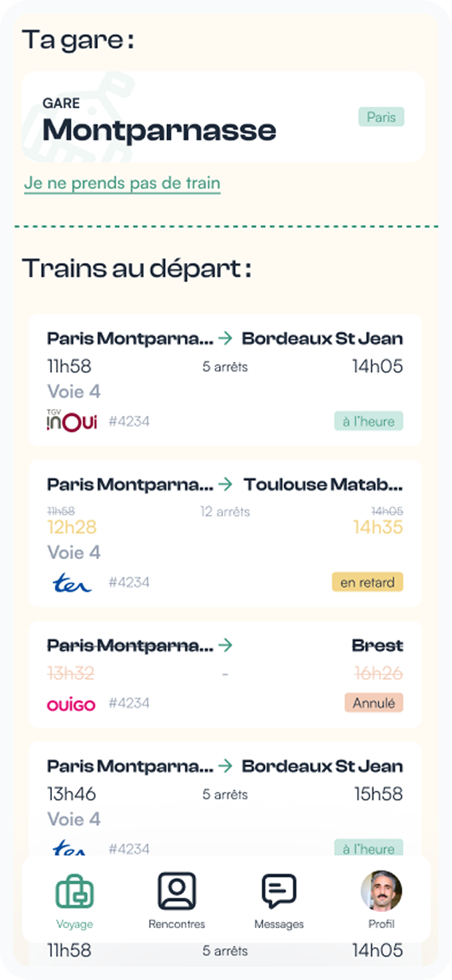Viewport: 452px width, 980px height.
Task: Click the OUIGO logo on the cancelled train
Action: pyautogui.click(x=70, y=703)
